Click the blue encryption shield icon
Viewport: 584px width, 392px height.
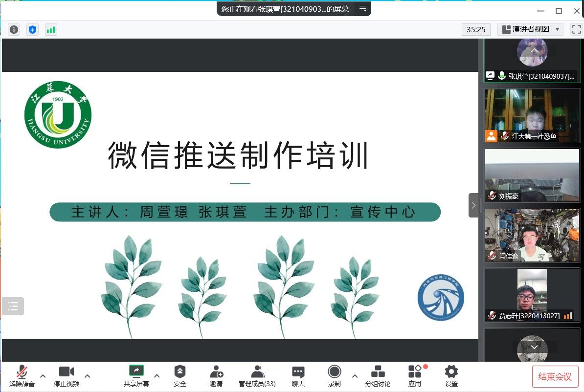pyautogui.click(x=32, y=29)
